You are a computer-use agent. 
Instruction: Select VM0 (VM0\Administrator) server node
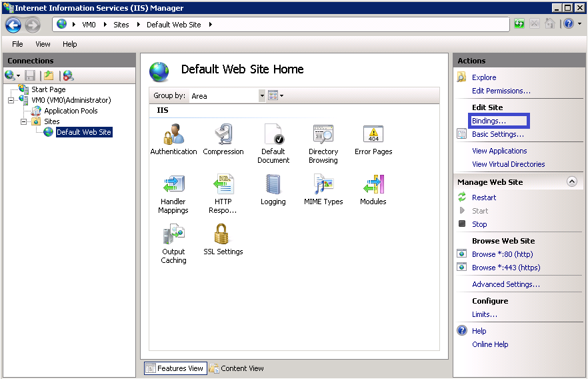pyautogui.click(x=71, y=100)
